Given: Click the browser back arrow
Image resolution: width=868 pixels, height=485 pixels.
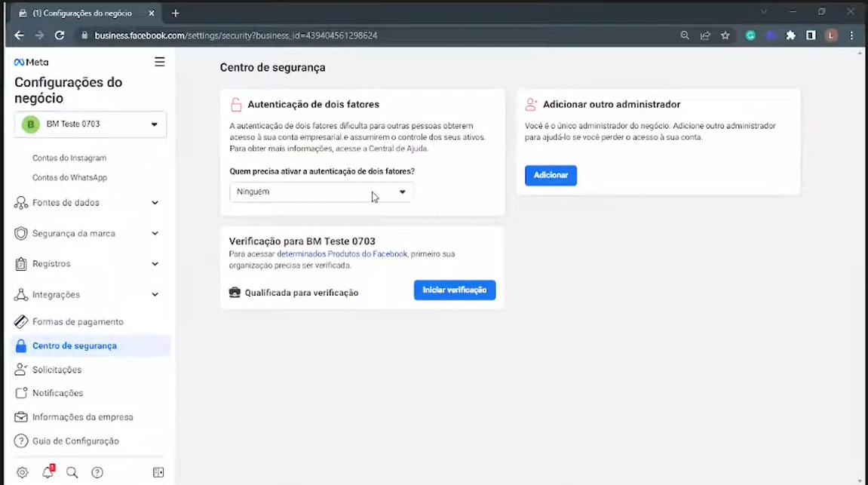Looking at the screenshot, I should click(x=20, y=35).
